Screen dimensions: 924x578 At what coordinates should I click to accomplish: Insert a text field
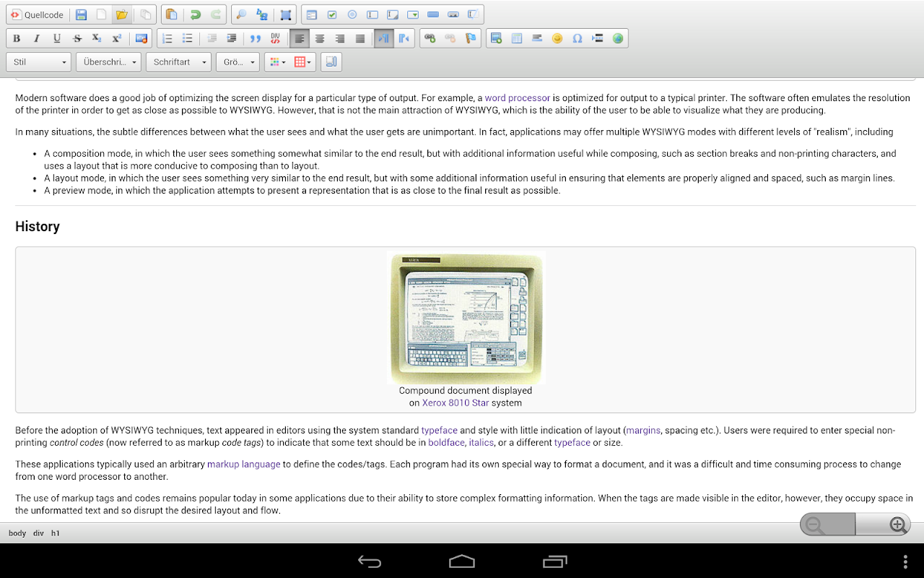point(372,14)
